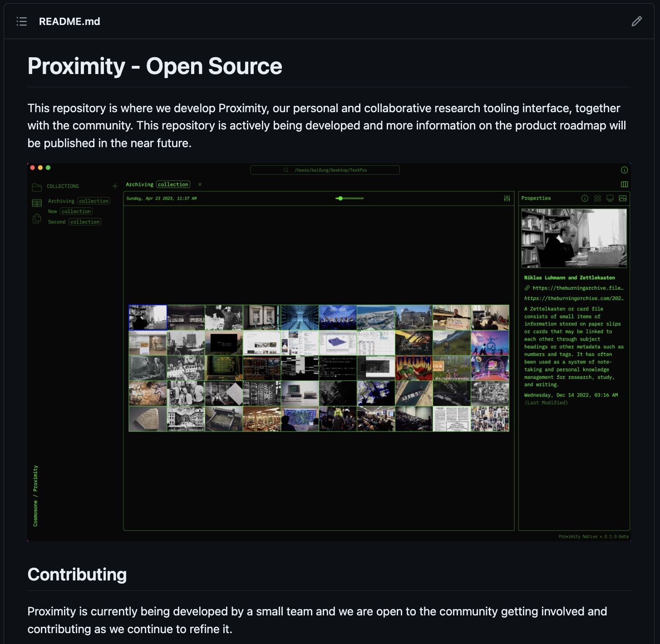Toggle the columns layout view
This screenshot has height=644, width=660.
(x=624, y=184)
